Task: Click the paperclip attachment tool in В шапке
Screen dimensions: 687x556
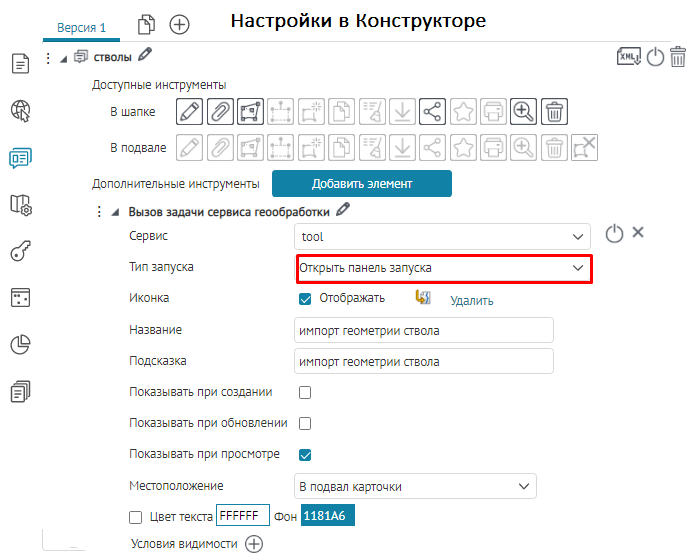Action: (x=220, y=111)
